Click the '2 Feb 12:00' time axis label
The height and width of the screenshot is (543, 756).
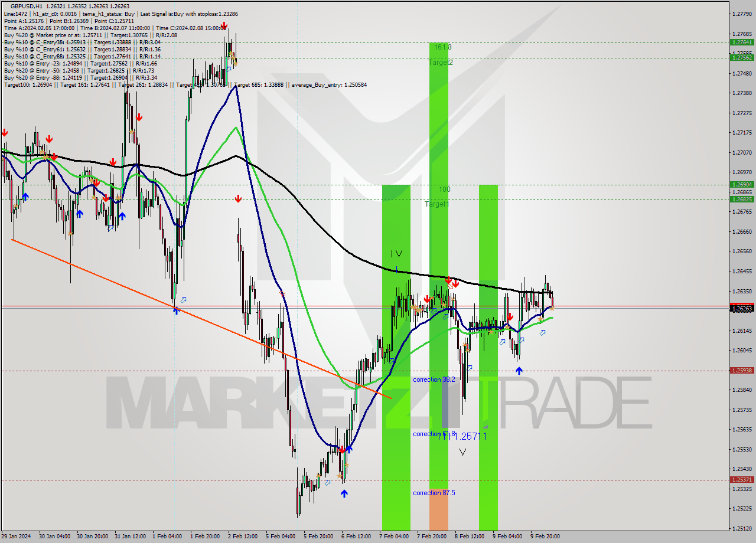pyautogui.click(x=243, y=537)
